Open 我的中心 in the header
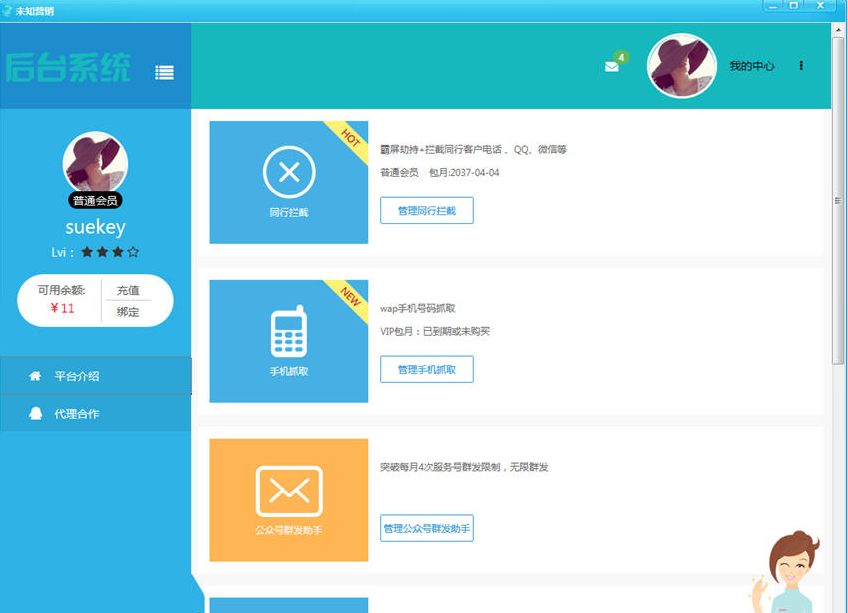The width and height of the screenshot is (848, 613). click(752, 66)
